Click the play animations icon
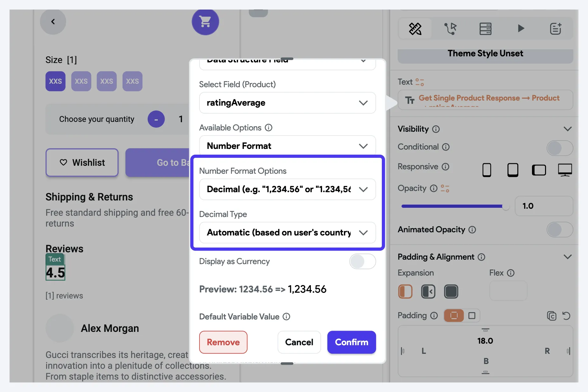Screen dimensions: 588x392 pyautogui.click(x=521, y=29)
